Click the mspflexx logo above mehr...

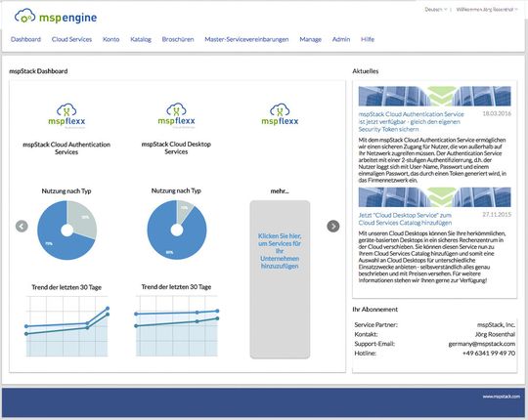coord(280,114)
